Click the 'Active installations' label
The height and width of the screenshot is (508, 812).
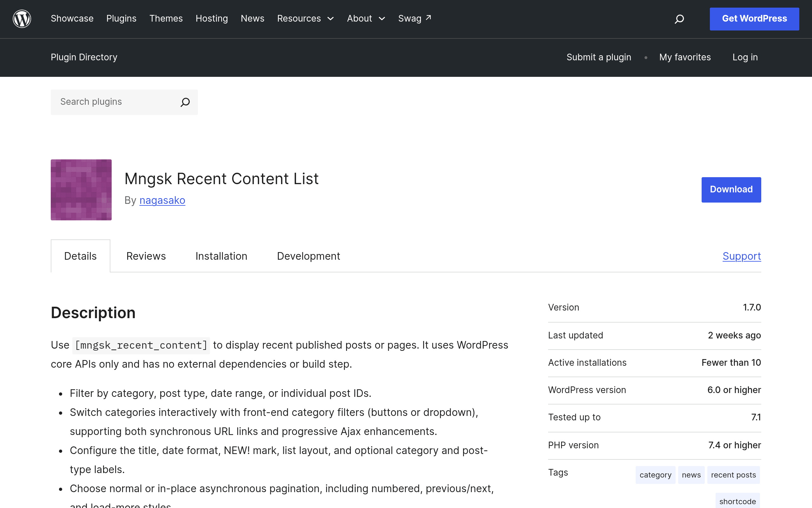[587, 363]
